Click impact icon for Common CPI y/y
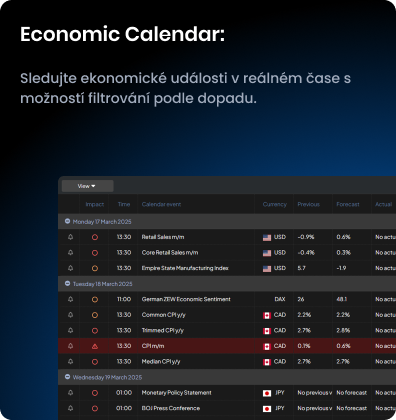396x420 pixels. [x=95, y=315]
